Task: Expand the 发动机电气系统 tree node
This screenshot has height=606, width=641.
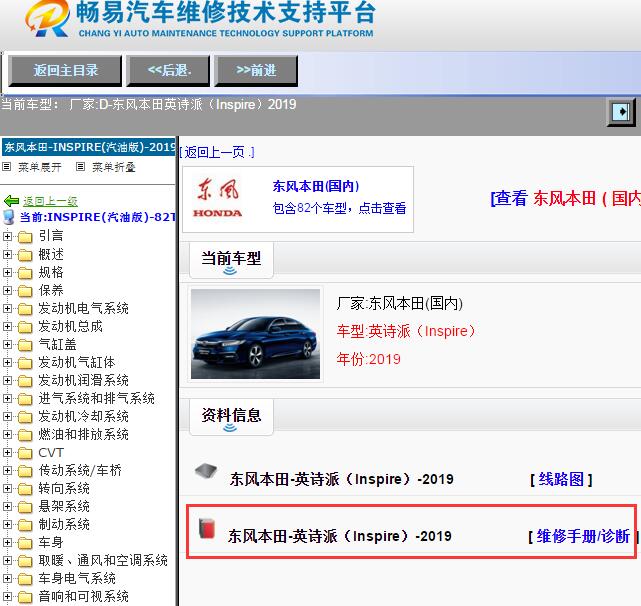Action: click(7, 308)
